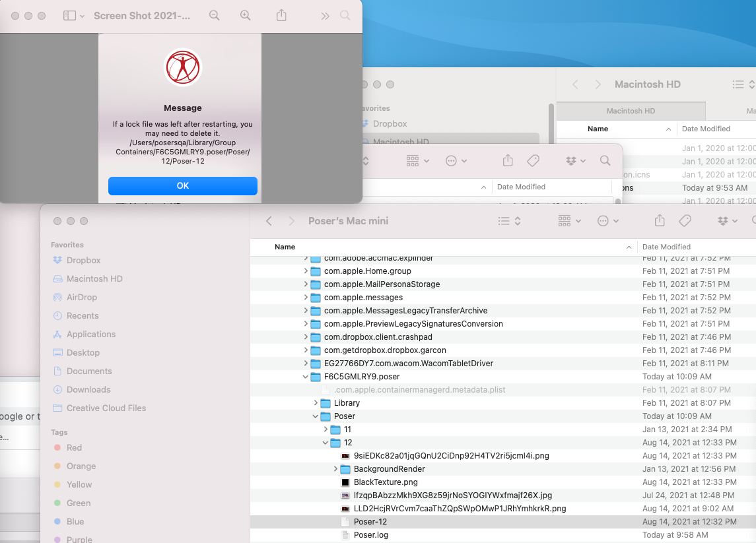Screen dimensions: 756x543
Task: Expand the com.apple.messages folder
Action: pos(306,298)
